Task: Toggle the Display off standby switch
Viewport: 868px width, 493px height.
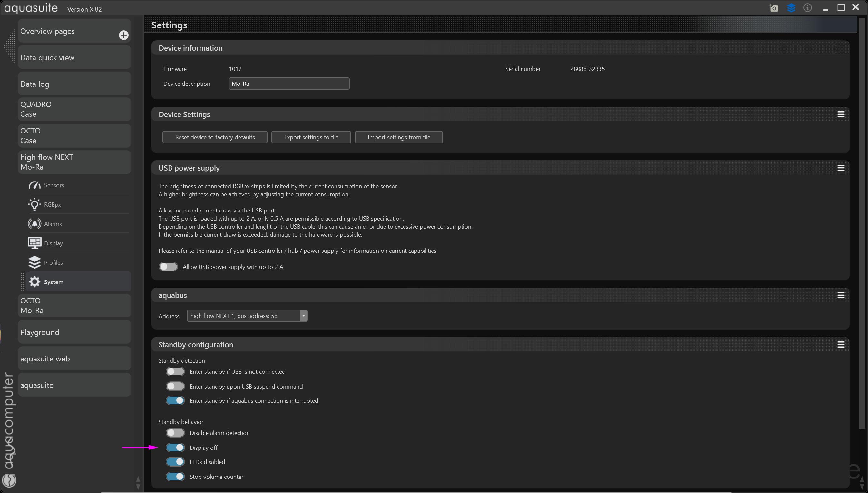Action: point(175,448)
